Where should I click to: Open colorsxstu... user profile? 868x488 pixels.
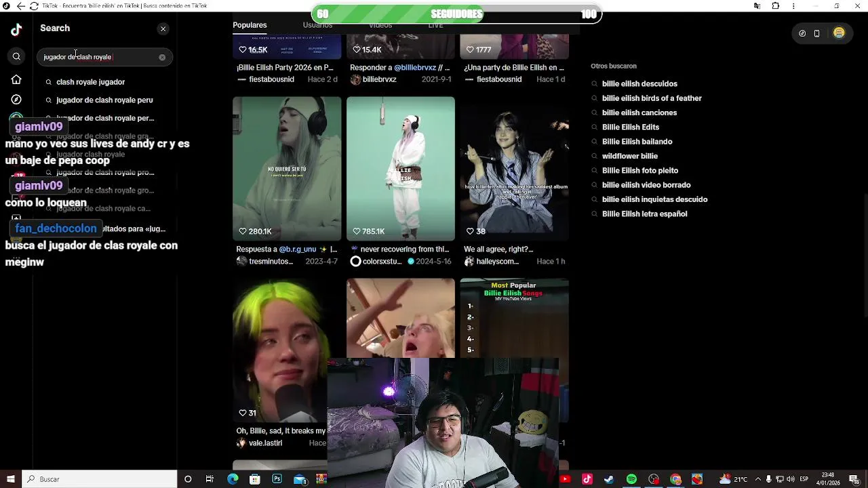click(382, 262)
